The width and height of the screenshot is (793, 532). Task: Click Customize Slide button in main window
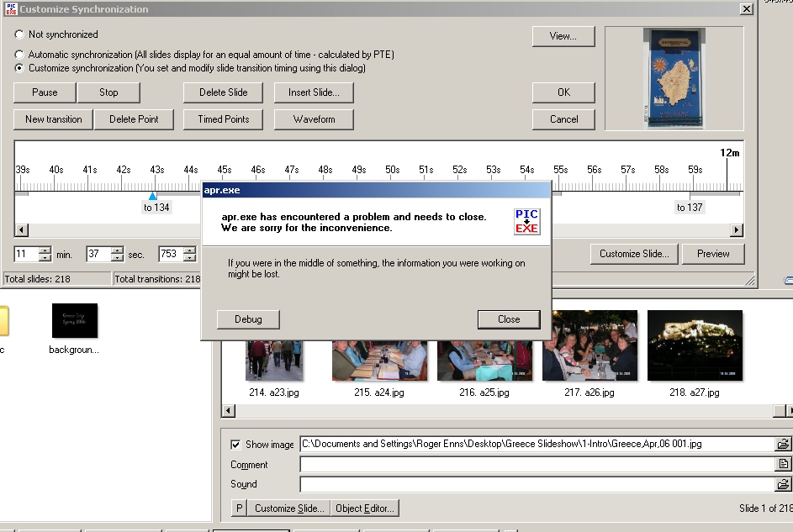click(289, 508)
